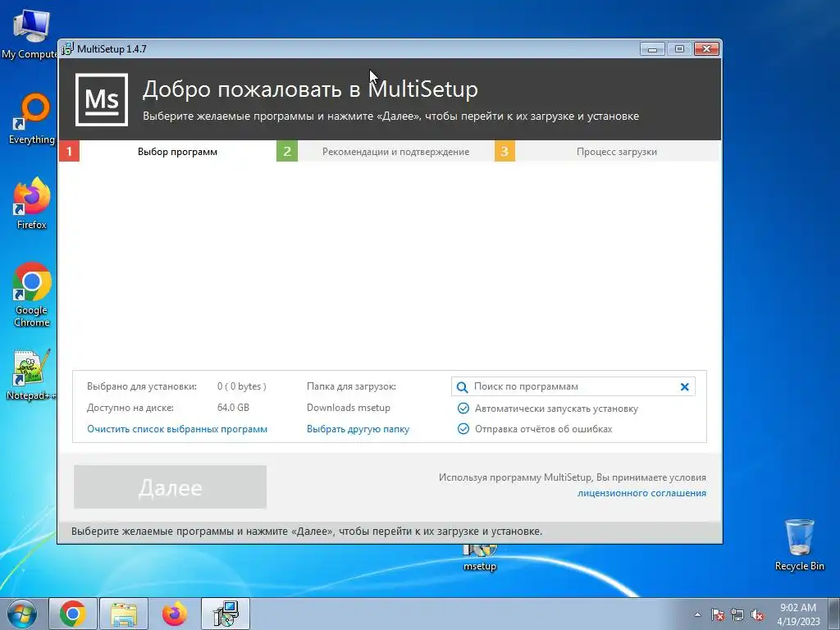Click the 0 ( 0 bytes ) selected value
Image resolution: width=840 pixels, height=630 pixels.
[x=242, y=386]
